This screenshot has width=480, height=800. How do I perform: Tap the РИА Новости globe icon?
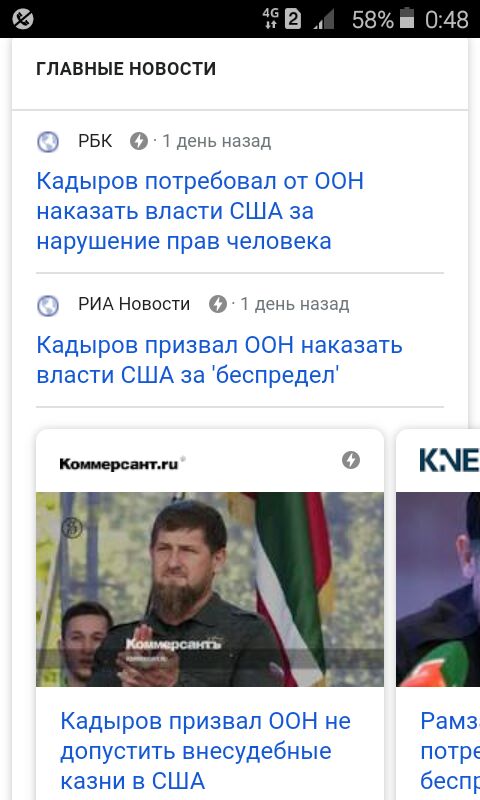click(x=48, y=306)
